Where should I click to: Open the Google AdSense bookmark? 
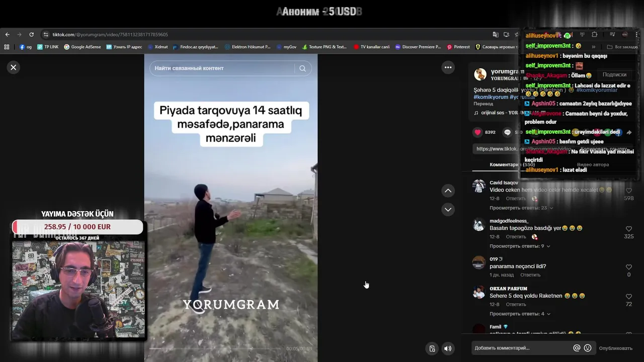click(83, 47)
